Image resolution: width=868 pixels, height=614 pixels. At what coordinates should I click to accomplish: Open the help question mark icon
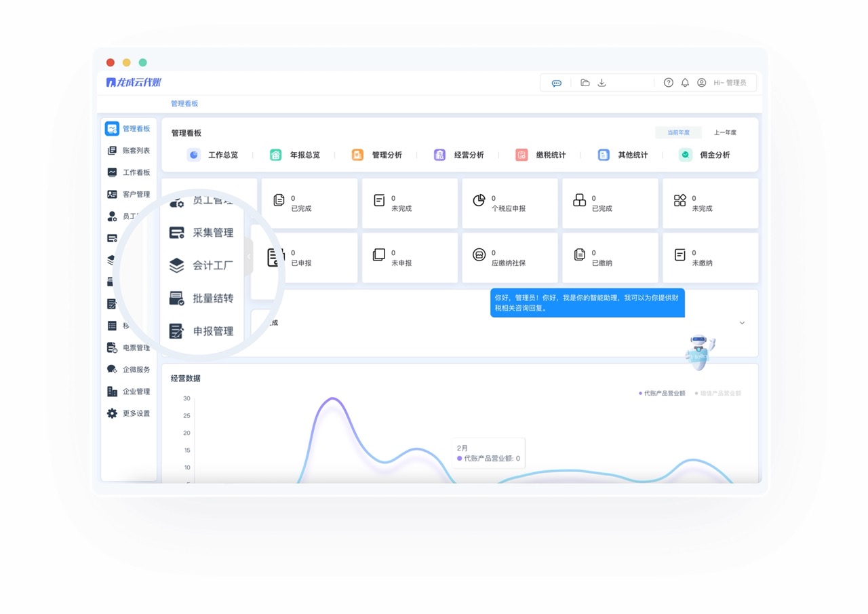click(669, 83)
